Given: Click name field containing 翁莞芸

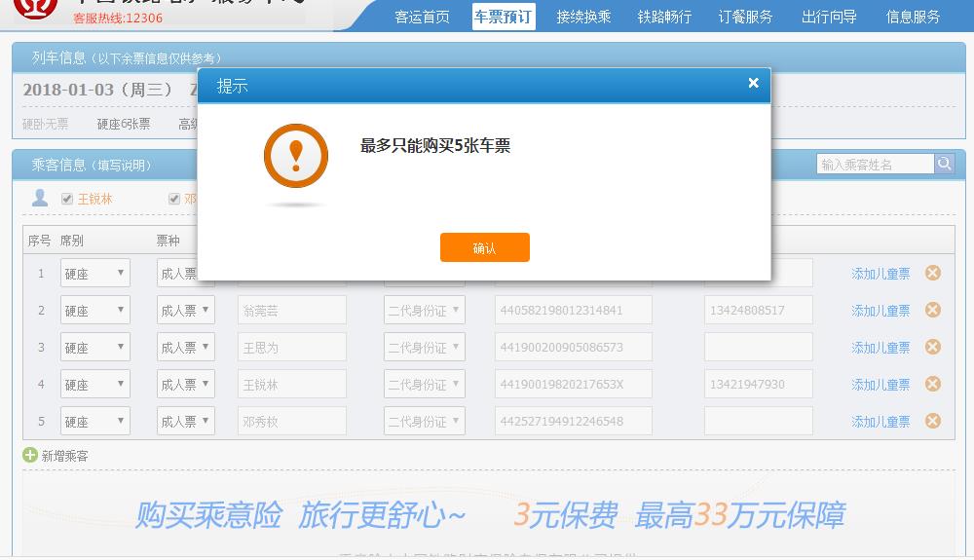Looking at the screenshot, I should (292, 310).
